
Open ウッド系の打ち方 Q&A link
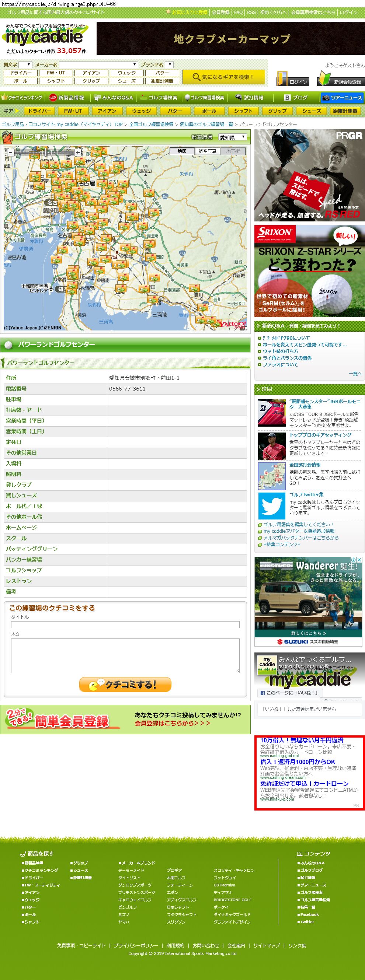[x=281, y=351]
